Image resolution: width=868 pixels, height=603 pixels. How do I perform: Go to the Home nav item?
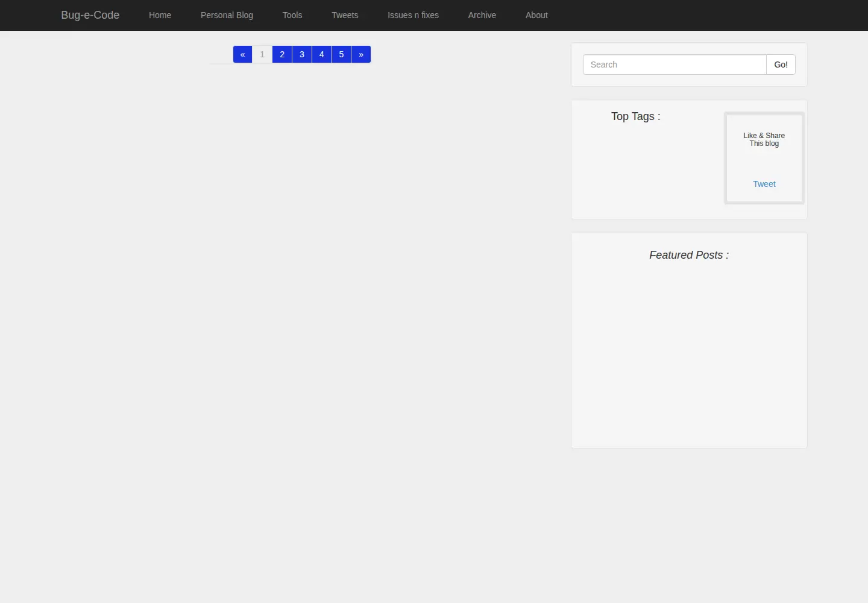(x=160, y=15)
